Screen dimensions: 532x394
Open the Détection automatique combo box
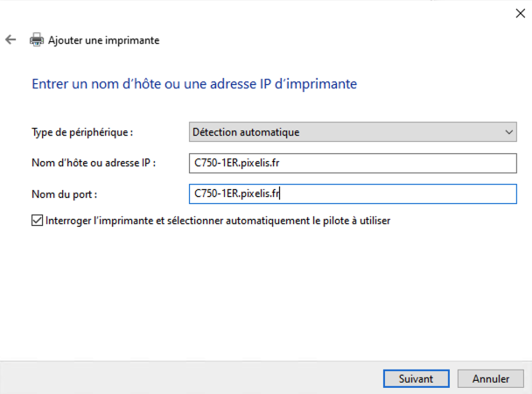[350, 132]
